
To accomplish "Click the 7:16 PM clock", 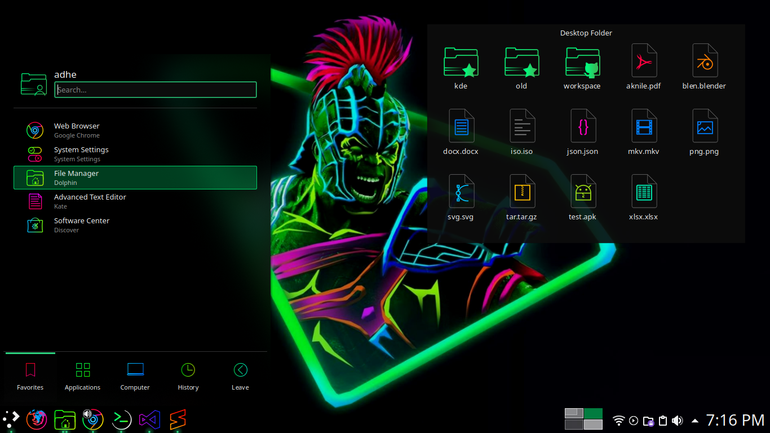I will [x=735, y=420].
